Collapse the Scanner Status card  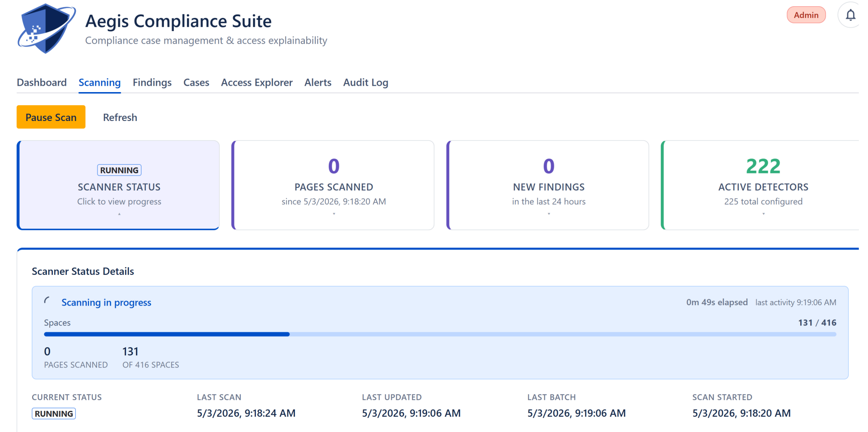tap(118, 185)
